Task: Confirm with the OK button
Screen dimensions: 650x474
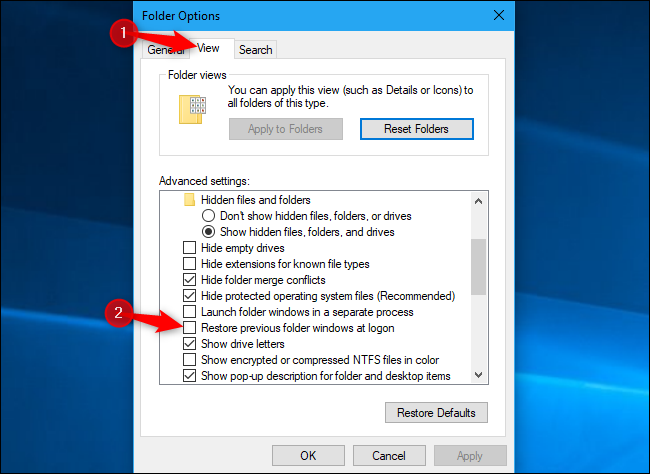Action: point(308,456)
